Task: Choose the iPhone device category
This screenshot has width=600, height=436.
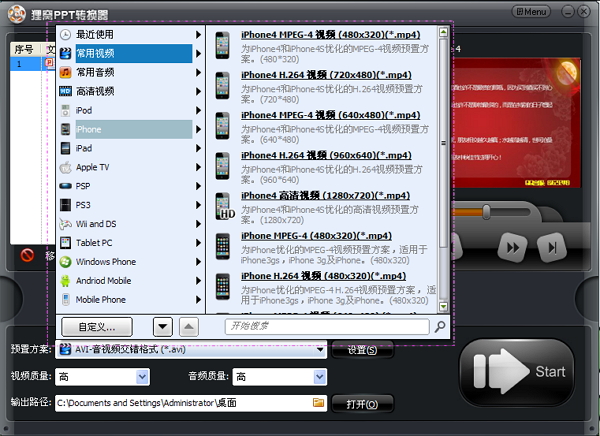Action: (x=130, y=129)
